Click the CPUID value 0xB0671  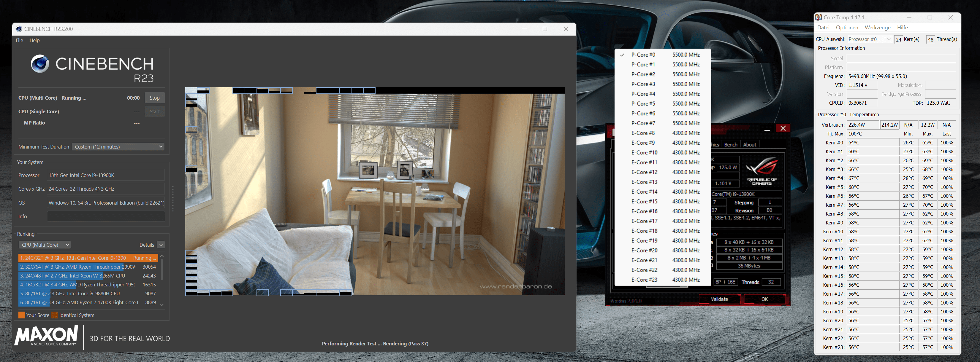862,103
